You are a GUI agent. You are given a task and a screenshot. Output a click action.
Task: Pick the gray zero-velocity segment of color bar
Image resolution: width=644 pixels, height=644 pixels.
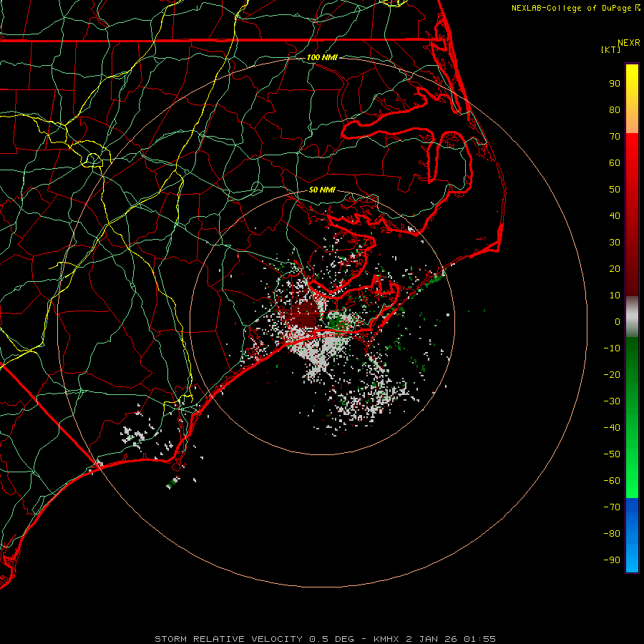coord(632,317)
